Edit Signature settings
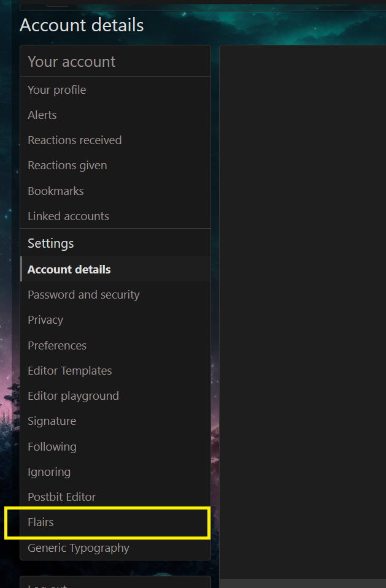The width and height of the screenshot is (386, 588). (x=115, y=421)
